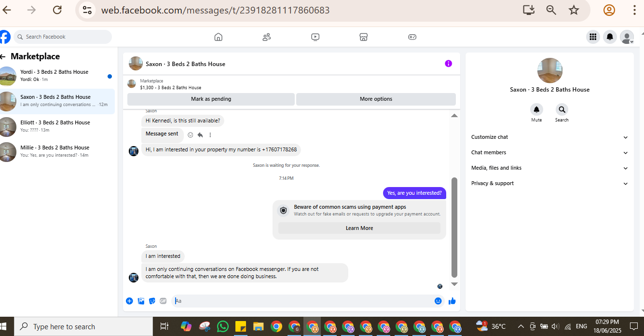Viewport: 644px width, 336px height.
Task: Click Mark as pending button
Action: tap(211, 99)
